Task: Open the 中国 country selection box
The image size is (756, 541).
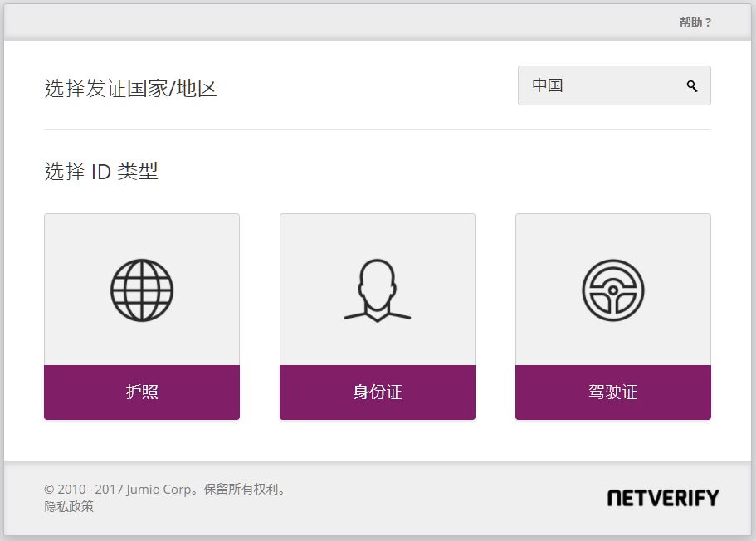Action: [x=614, y=85]
